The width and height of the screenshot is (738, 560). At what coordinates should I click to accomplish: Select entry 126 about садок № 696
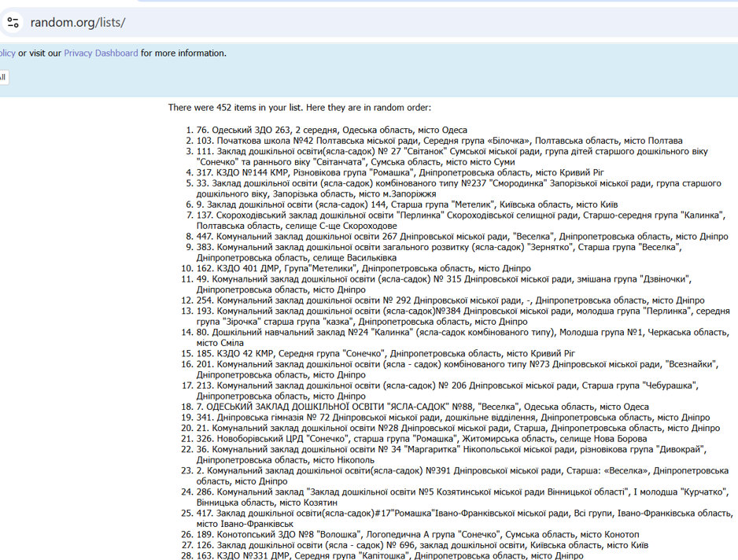(423, 545)
